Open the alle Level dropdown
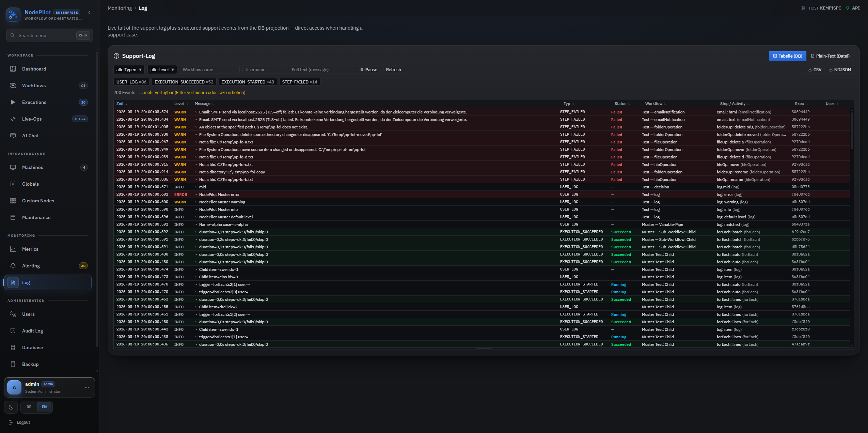 coord(162,69)
